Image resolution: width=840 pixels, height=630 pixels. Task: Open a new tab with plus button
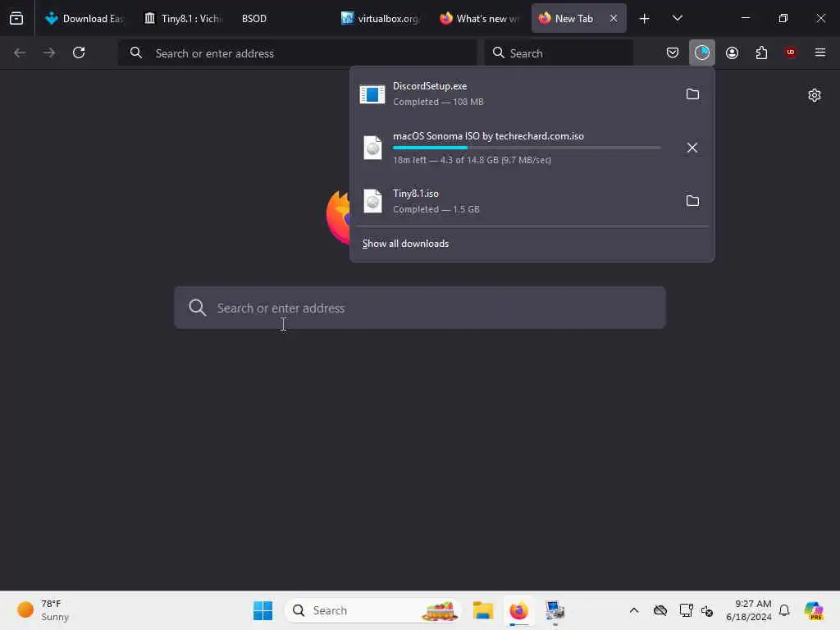click(645, 18)
